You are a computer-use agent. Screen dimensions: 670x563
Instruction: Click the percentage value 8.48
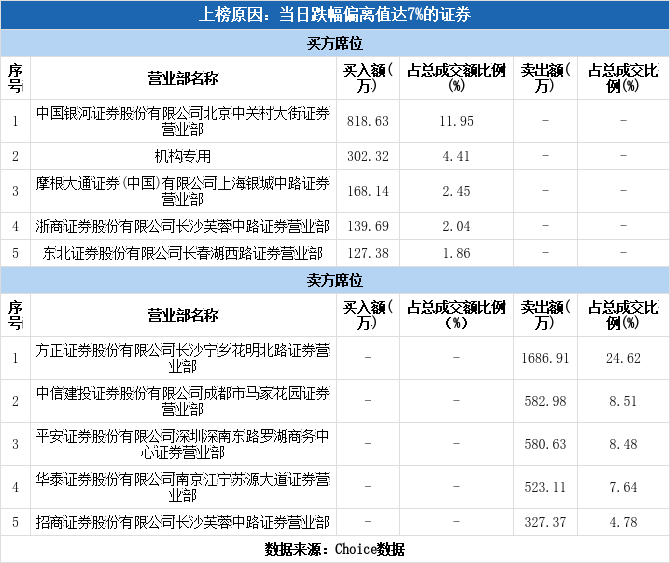tap(623, 444)
